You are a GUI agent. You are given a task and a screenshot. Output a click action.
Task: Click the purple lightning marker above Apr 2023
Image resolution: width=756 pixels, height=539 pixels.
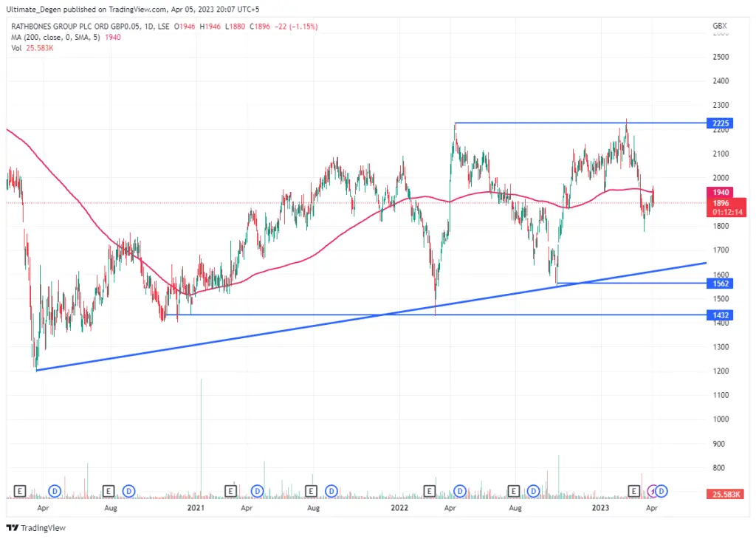pos(653,491)
